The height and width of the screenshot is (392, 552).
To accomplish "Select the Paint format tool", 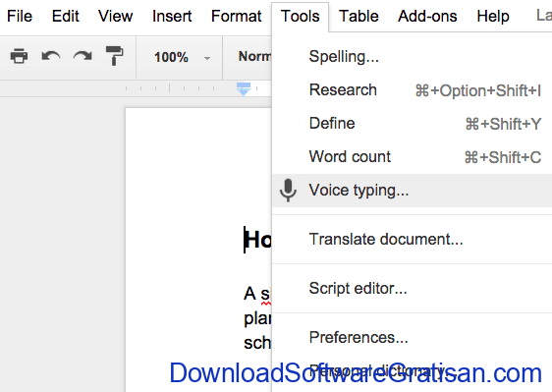I will [114, 56].
